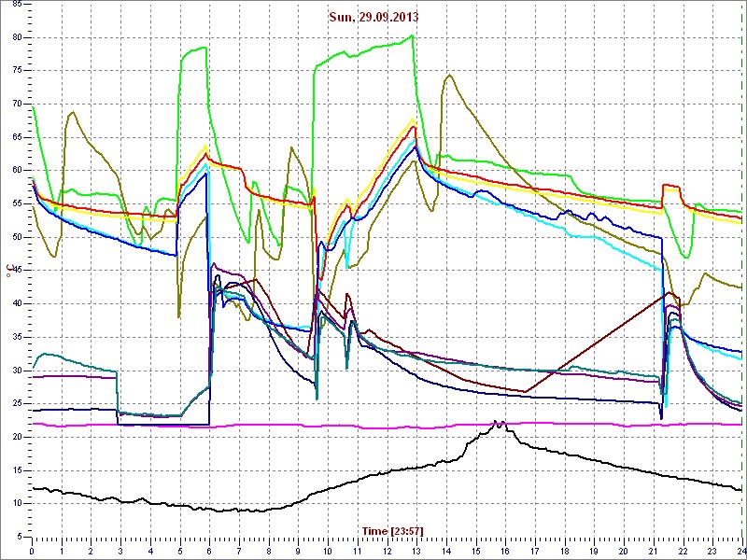
Task: Click hour 6 on the time axis
Action: click(x=209, y=551)
